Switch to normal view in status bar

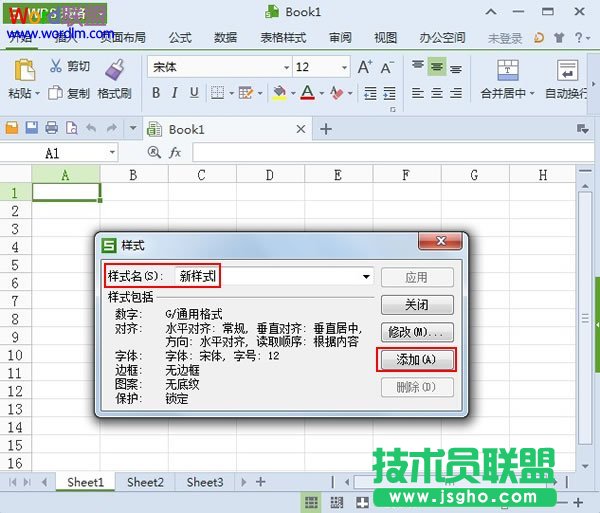[x=311, y=502]
